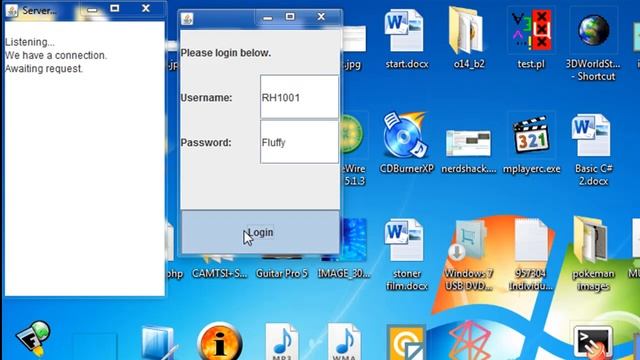The image size is (640, 360).
Task: Click the Java icon in login window title
Action: pyautogui.click(x=187, y=19)
